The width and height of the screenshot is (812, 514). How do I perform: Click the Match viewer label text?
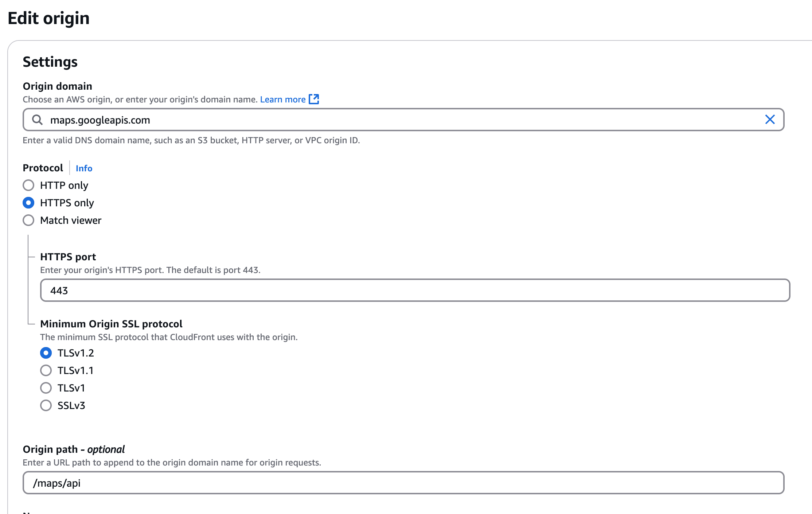71,220
